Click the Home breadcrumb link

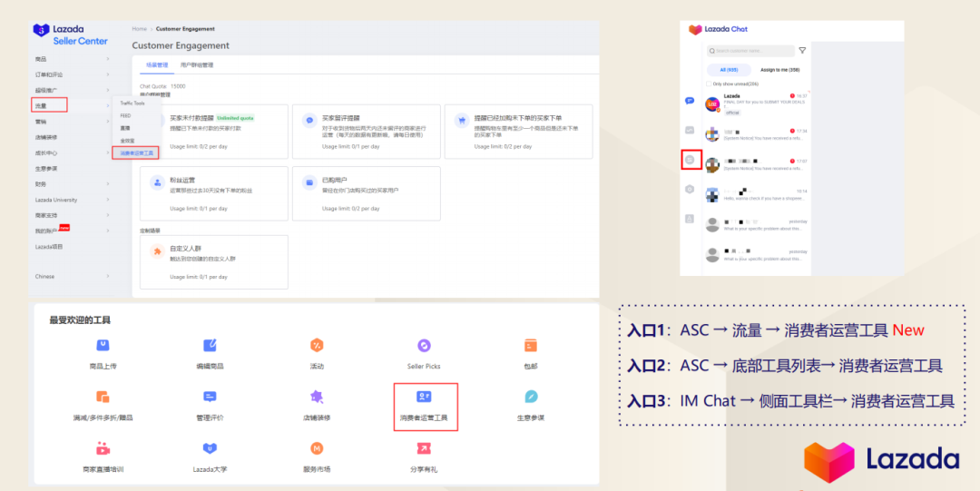point(140,29)
